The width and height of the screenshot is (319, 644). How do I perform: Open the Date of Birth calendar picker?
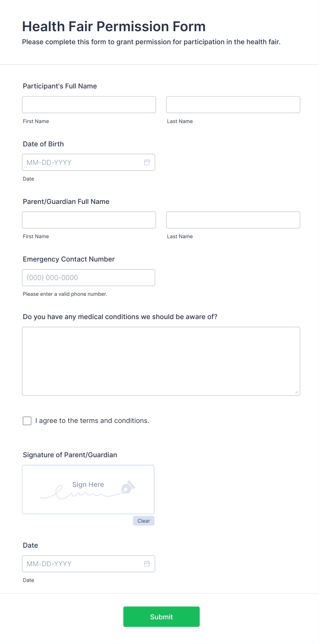147,162
